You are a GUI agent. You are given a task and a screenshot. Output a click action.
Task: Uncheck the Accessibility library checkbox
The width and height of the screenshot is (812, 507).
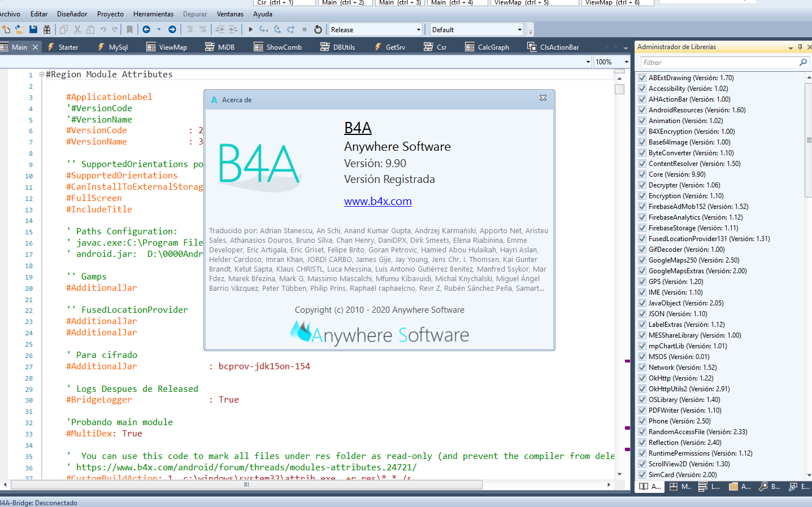[642, 89]
